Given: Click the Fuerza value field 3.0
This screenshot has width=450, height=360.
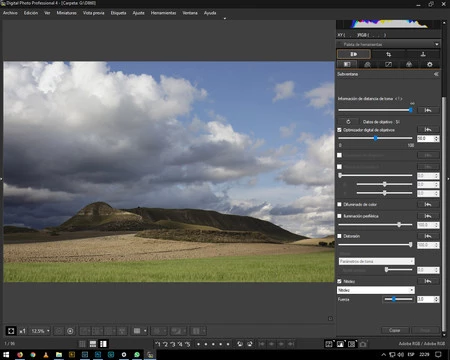Looking at the screenshot, I should pyautogui.click(x=425, y=299).
